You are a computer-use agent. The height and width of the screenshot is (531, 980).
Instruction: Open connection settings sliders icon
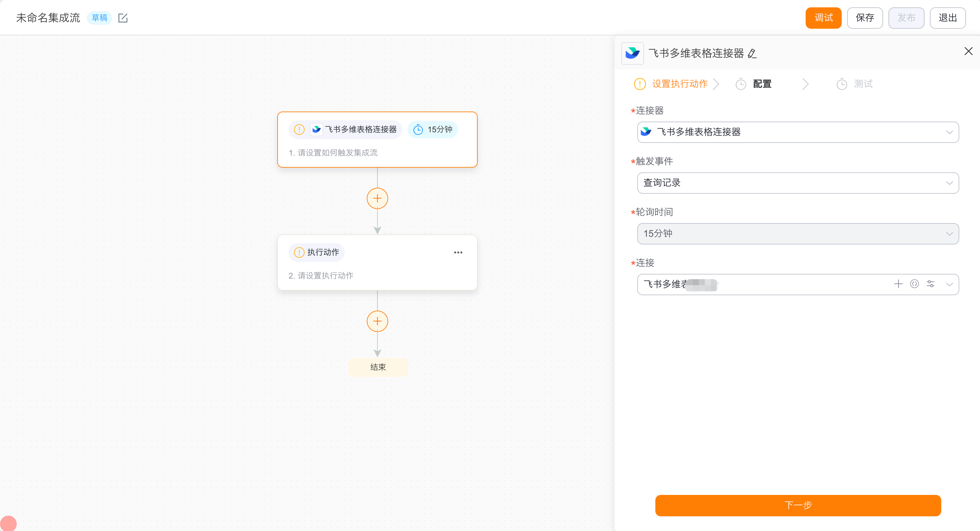931,284
